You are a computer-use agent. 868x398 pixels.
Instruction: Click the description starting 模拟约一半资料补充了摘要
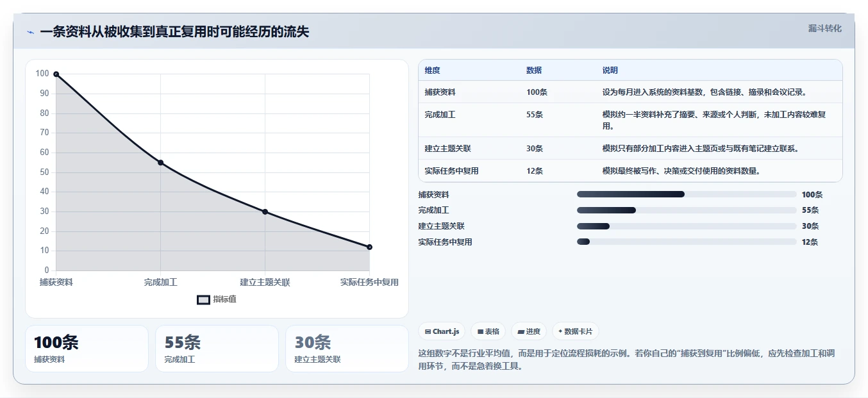pos(714,120)
